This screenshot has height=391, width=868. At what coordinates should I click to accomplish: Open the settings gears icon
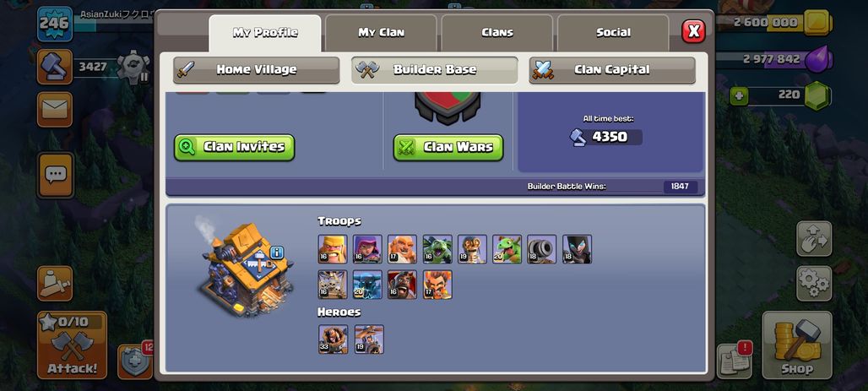tap(814, 283)
